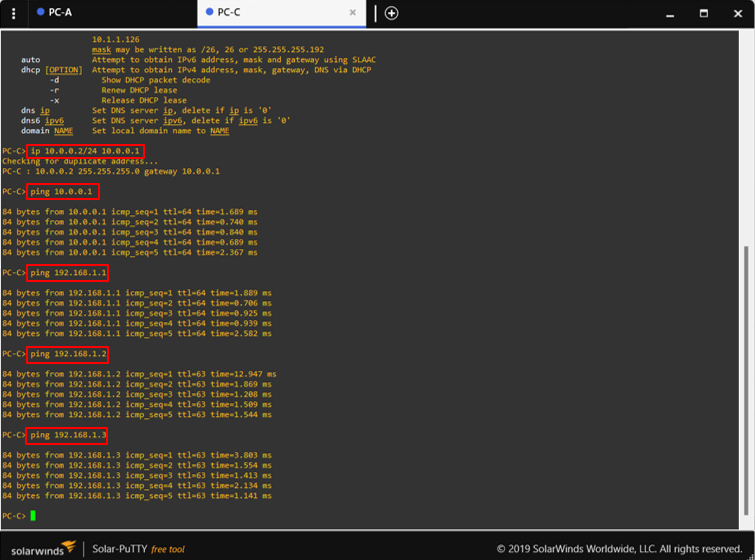
Task: Open the three-dot main menu
Action: [x=13, y=13]
